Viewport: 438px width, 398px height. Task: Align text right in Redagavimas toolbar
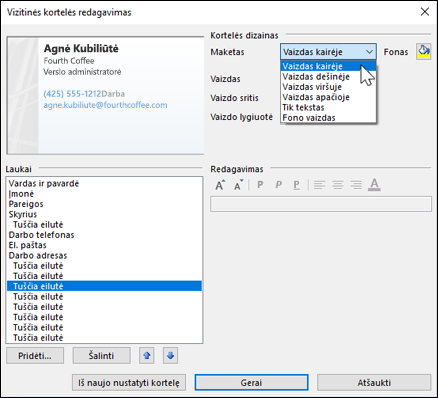click(356, 184)
